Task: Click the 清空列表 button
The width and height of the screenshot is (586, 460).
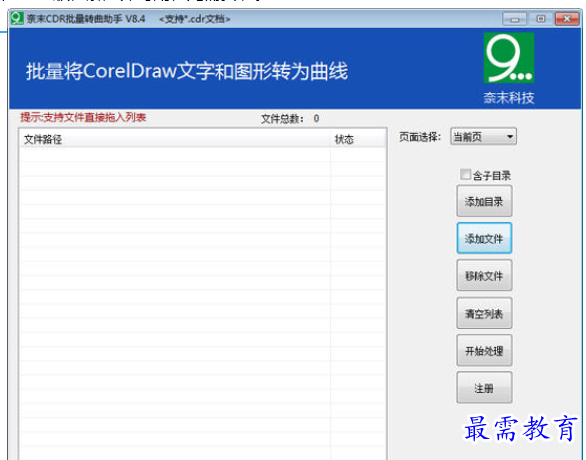Action: point(484,313)
